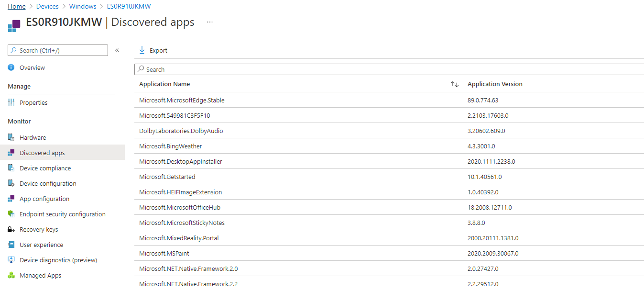This screenshot has width=644, height=291.
Task: Select Endpoint security configuration item
Action: 62,214
